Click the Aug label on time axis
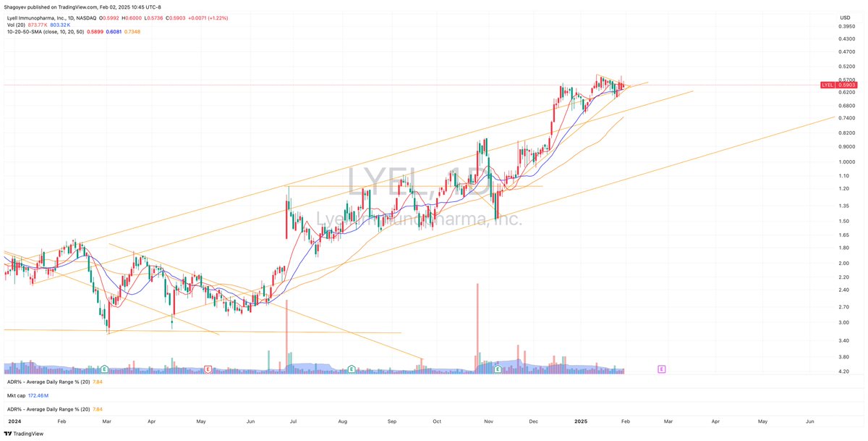This screenshot has height=441, width=868. coord(343,420)
